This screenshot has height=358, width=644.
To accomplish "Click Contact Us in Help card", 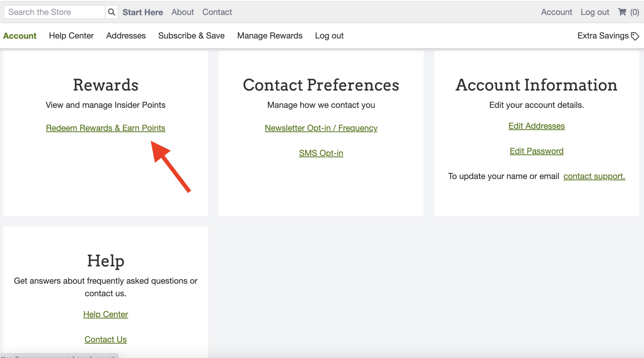I will (x=106, y=339).
